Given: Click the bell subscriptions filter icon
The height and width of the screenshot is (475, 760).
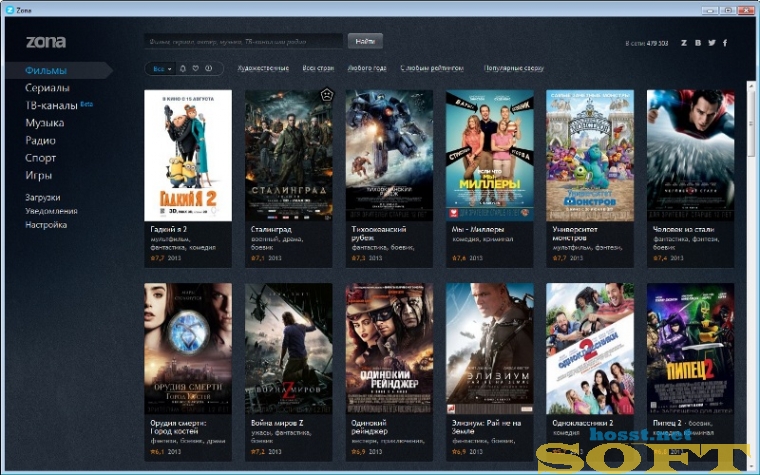Looking at the screenshot, I should [x=183, y=68].
